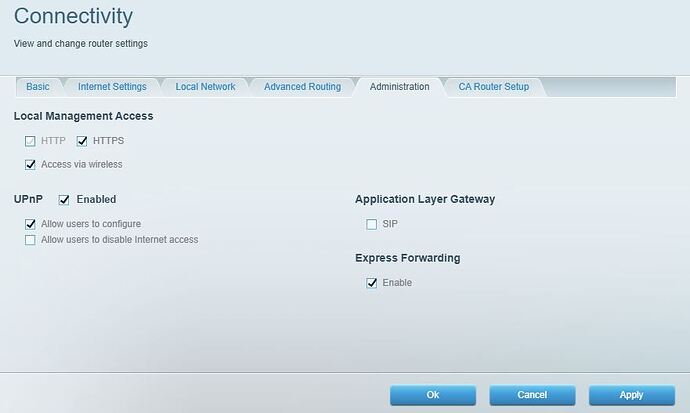The height and width of the screenshot is (413, 690).
Task: Check the SIP checkbox
Action: click(371, 224)
